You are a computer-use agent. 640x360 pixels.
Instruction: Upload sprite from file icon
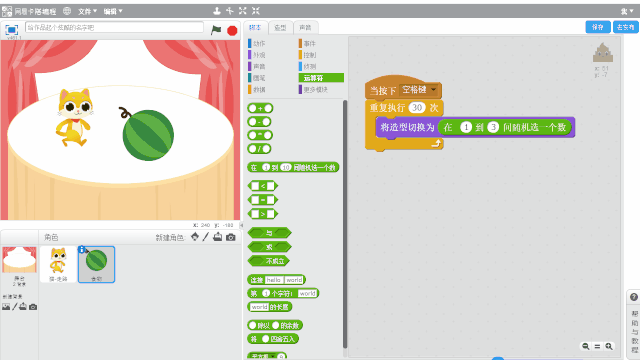[218, 237]
